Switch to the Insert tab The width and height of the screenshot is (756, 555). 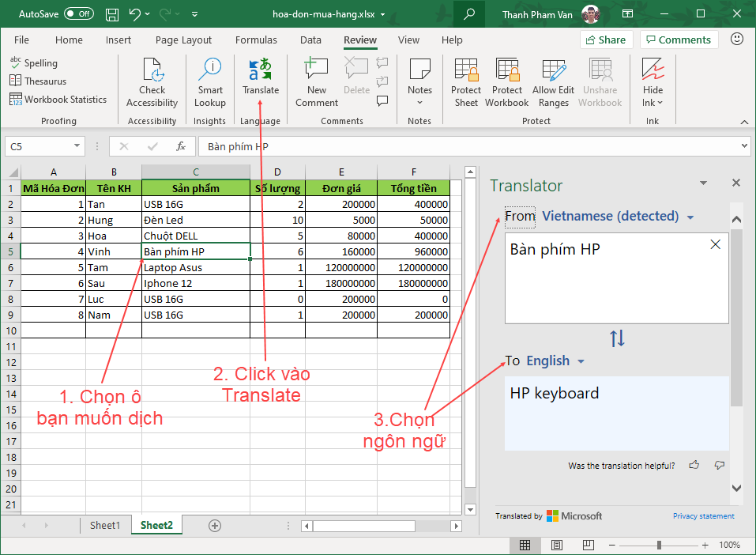coord(118,40)
